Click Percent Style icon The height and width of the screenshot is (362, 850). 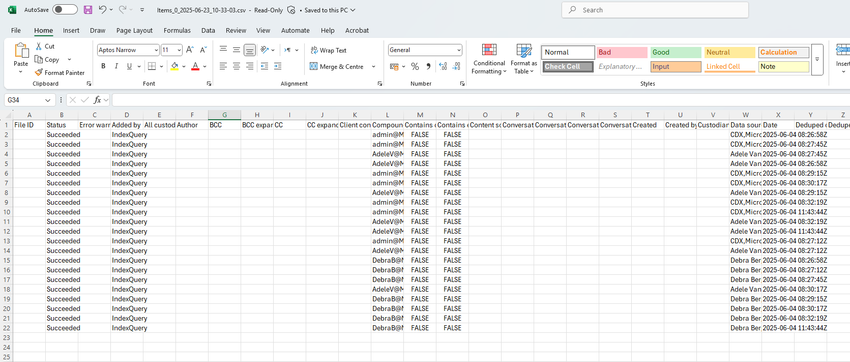click(415, 66)
